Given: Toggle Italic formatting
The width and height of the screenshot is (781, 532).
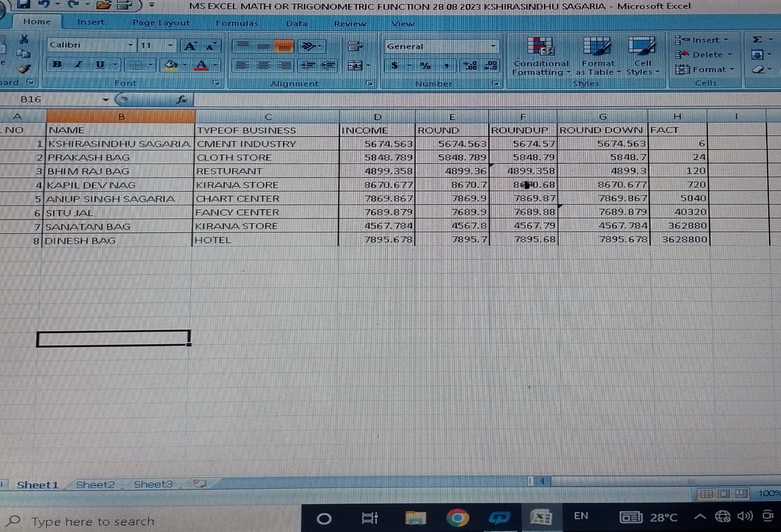Looking at the screenshot, I should coord(79,64).
